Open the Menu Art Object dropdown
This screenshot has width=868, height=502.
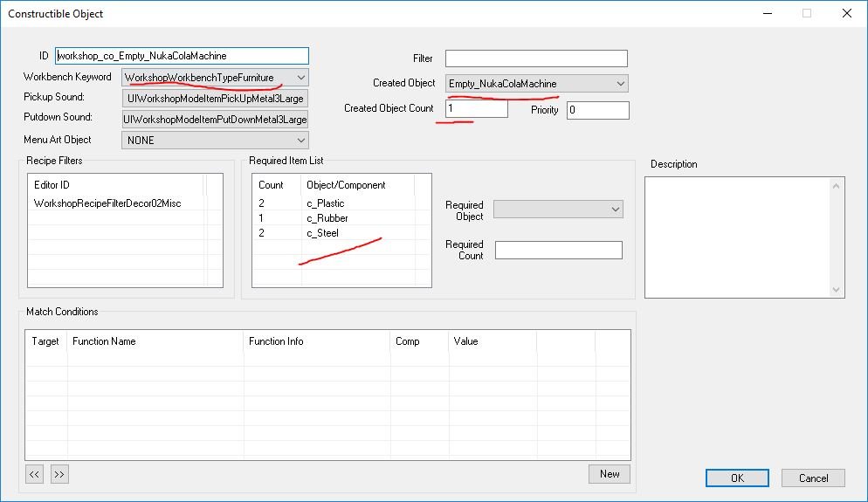point(215,140)
